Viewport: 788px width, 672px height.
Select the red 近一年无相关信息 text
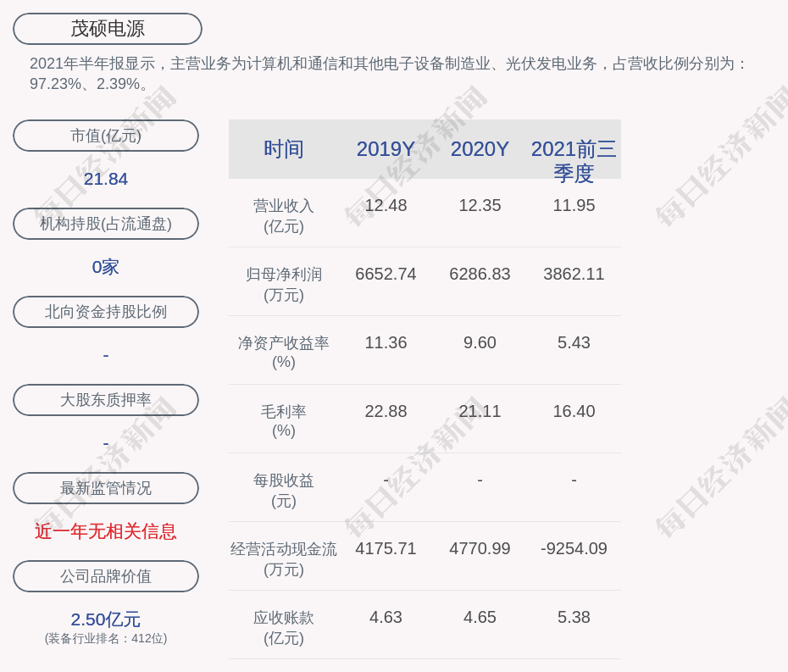click(106, 531)
